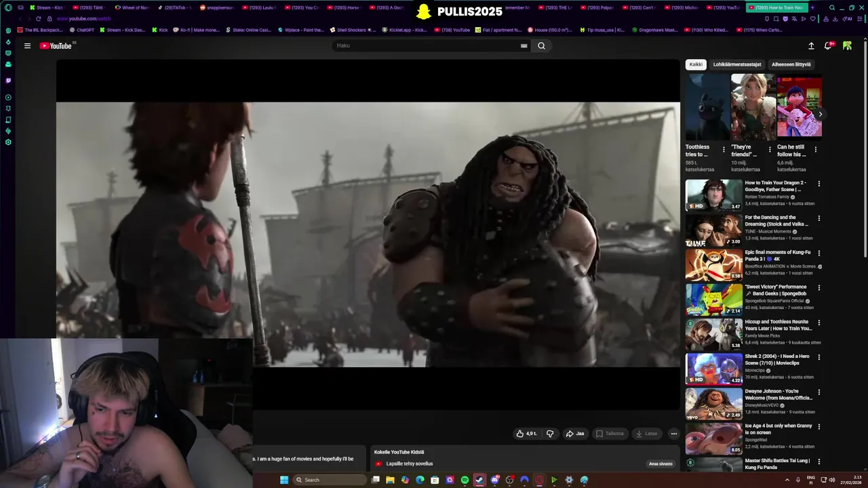Select the Lohikäärmeratsastajat filter chip
Viewport: 868px width, 488px height.
coord(737,64)
